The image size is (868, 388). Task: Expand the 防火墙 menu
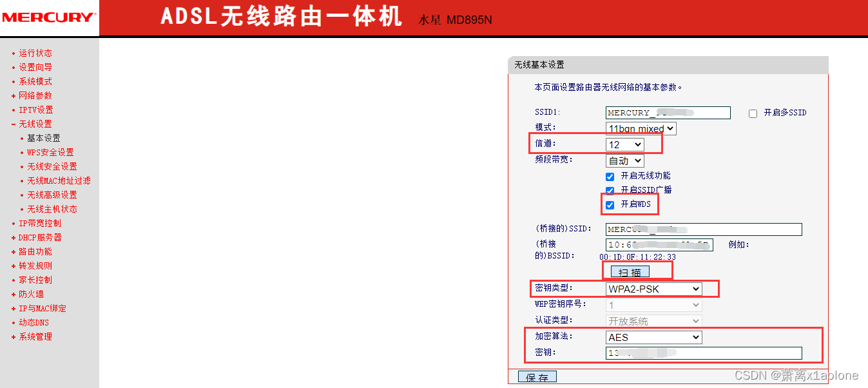coord(32,294)
